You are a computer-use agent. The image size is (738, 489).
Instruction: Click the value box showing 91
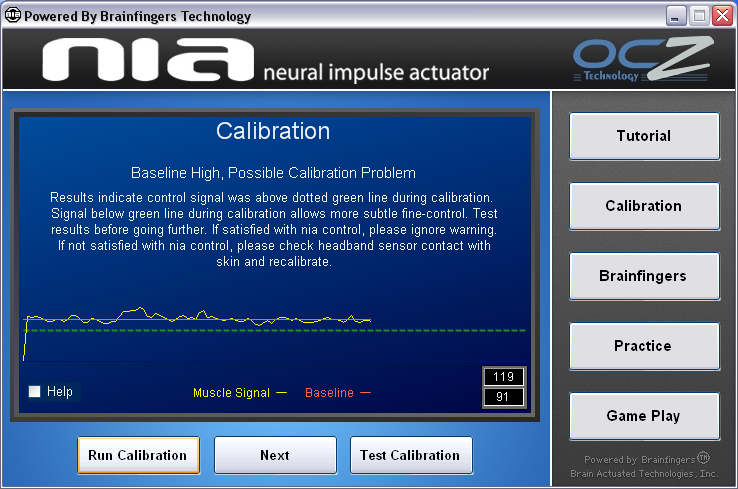coord(504,397)
